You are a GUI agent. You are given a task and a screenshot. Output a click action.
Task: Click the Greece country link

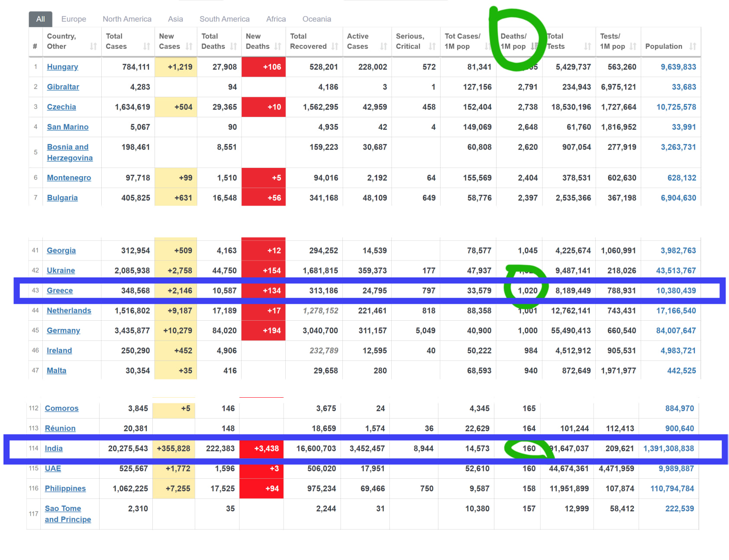[x=60, y=290]
